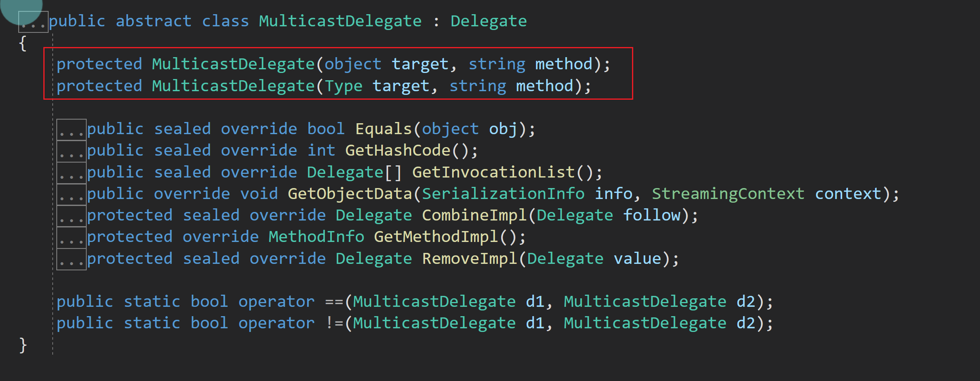Expand the collapsed block beside GetMethodImpl
The width and height of the screenshot is (980, 381).
point(71,238)
